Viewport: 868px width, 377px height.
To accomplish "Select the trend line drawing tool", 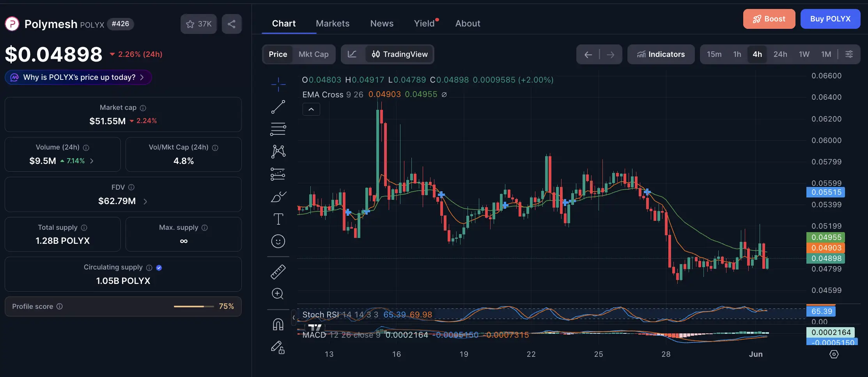I will click(278, 107).
